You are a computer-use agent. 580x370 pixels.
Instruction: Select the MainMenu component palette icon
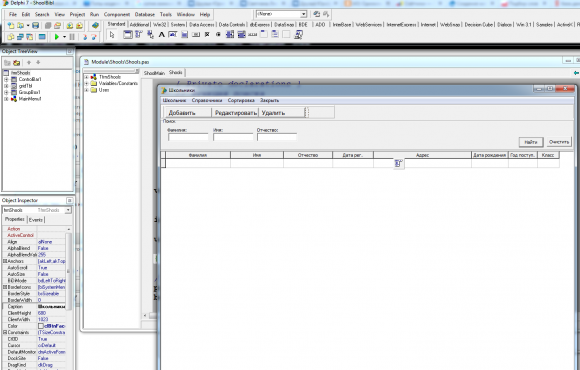click(139, 34)
